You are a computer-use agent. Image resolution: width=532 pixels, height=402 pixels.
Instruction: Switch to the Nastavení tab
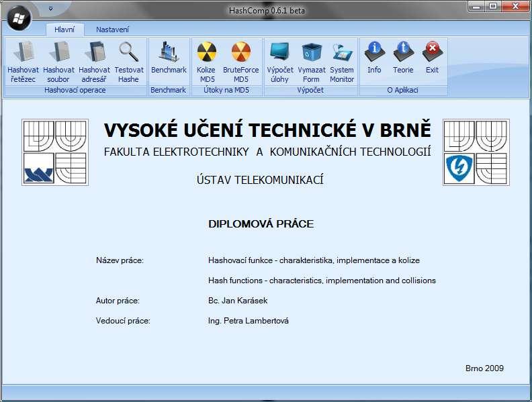(x=112, y=30)
